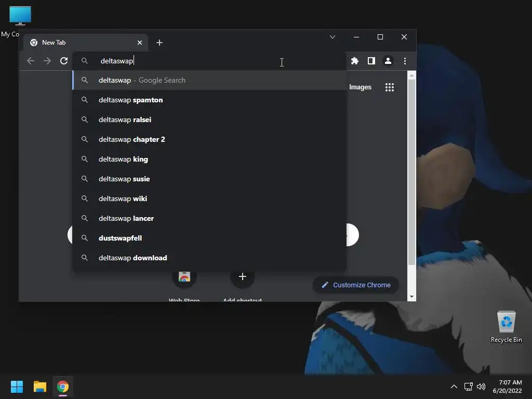
Task: Click inside the address bar with deltaswap
Action: pyautogui.click(x=210, y=61)
